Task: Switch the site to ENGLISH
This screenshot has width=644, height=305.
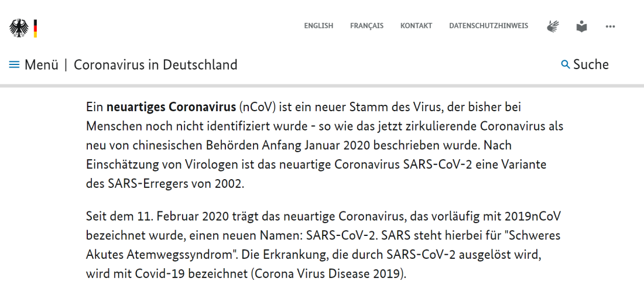Action: tap(318, 26)
